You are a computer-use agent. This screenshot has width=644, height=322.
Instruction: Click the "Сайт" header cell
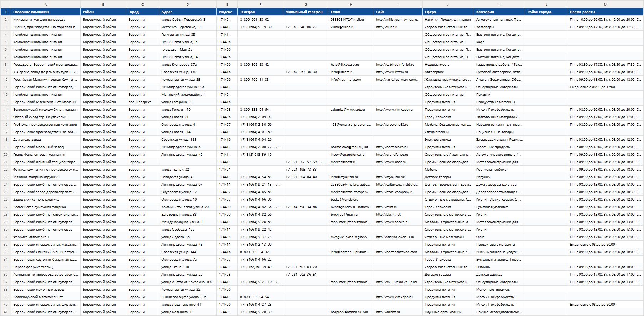pos(398,12)
